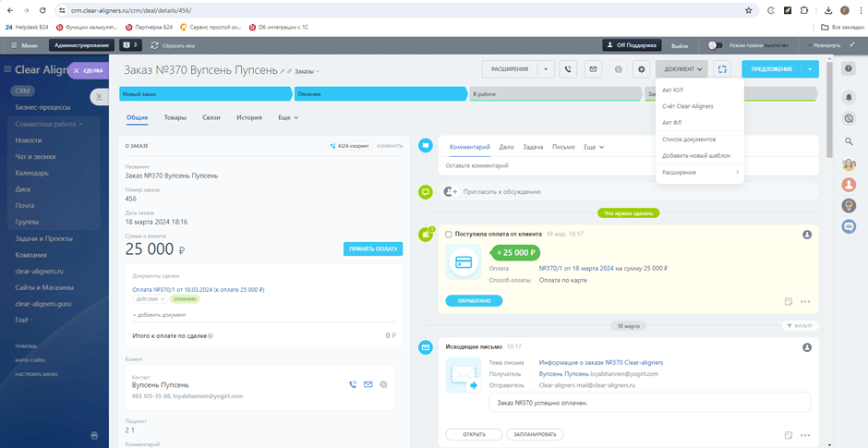Click the browser back arrow
This screenshot has height=448, width=868.
click(9, 10)
